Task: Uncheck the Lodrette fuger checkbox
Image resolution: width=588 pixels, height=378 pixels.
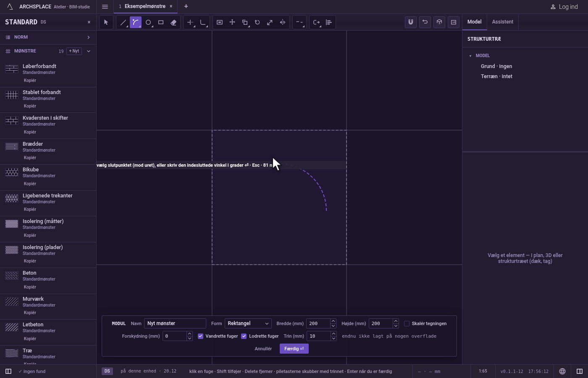Action: coord(244,336)
